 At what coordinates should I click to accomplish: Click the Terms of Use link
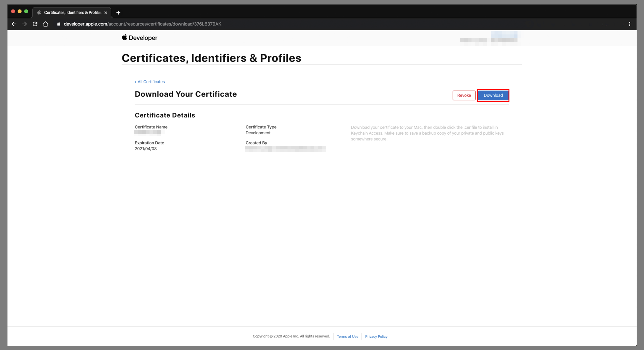tap(347, 336)
